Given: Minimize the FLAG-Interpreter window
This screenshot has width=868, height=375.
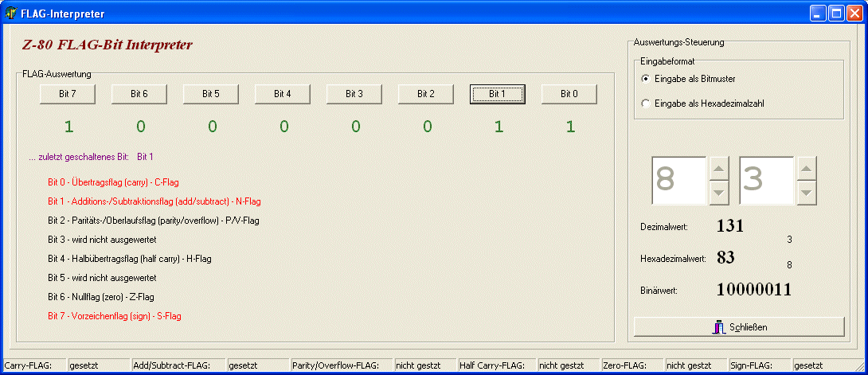Looking at the screenshot, I should [x=818, y=14].
